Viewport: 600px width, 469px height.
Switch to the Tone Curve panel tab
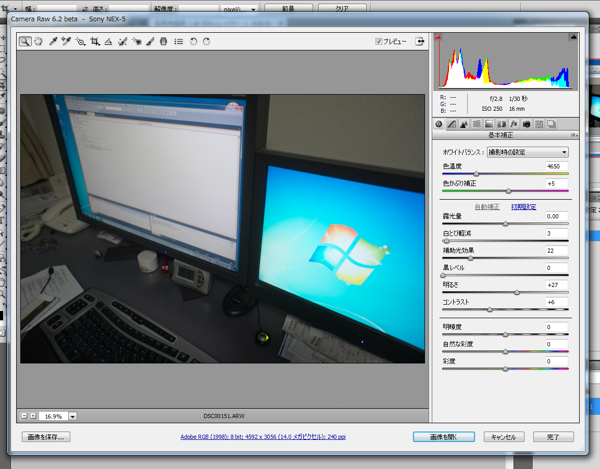(x=452, y=124)
